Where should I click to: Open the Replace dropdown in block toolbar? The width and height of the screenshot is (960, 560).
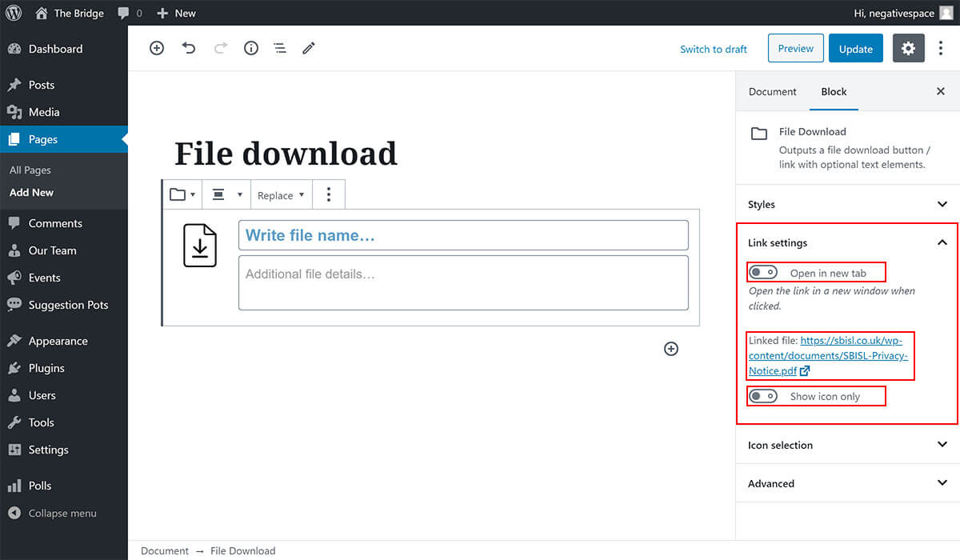point(281,195)
